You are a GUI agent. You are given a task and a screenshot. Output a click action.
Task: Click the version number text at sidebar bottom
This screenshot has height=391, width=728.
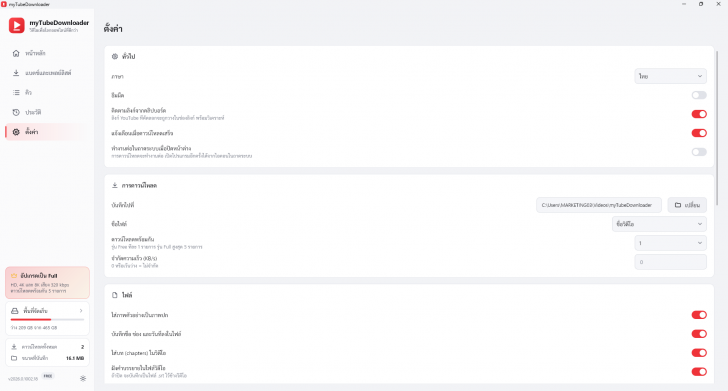click(x=23, y=379)
